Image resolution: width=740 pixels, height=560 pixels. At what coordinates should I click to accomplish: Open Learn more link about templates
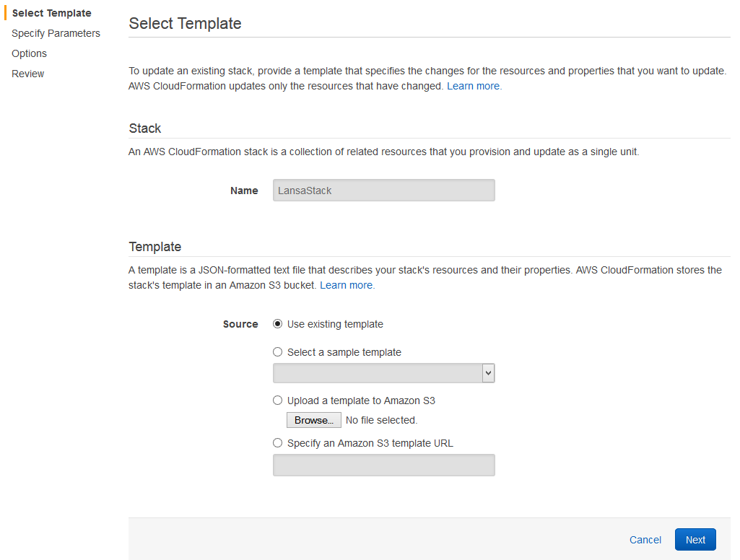coord(347,285)
